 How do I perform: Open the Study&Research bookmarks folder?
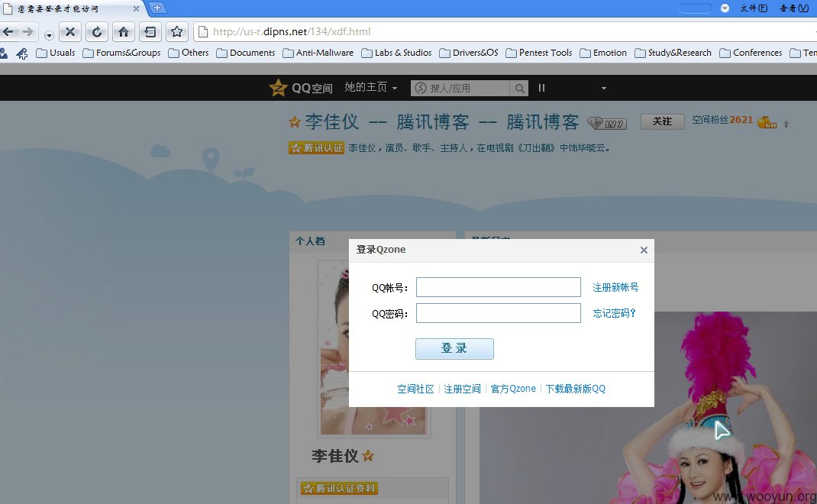673,53
